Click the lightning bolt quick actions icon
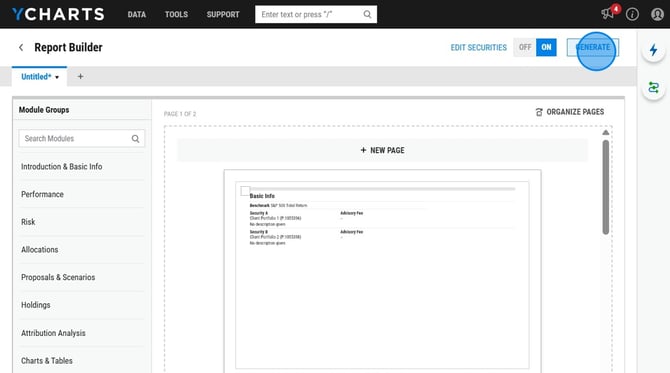 pos(653,50)
